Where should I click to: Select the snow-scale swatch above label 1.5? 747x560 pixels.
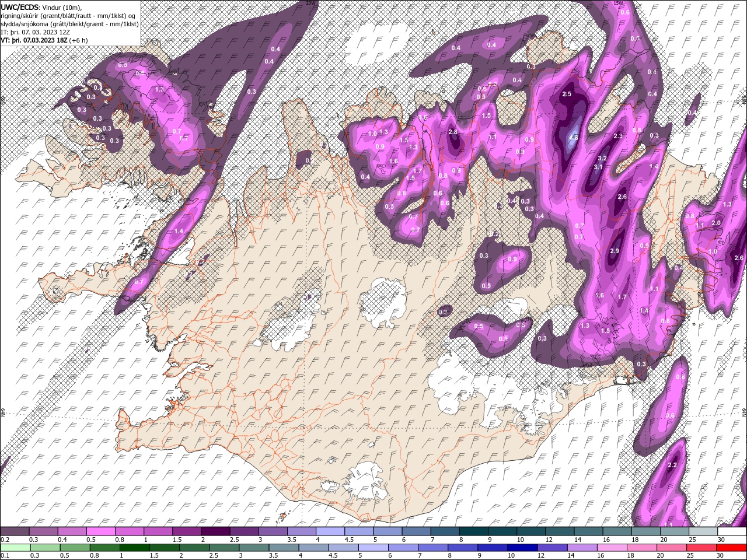pyautogui.click(x=187, y=531)
